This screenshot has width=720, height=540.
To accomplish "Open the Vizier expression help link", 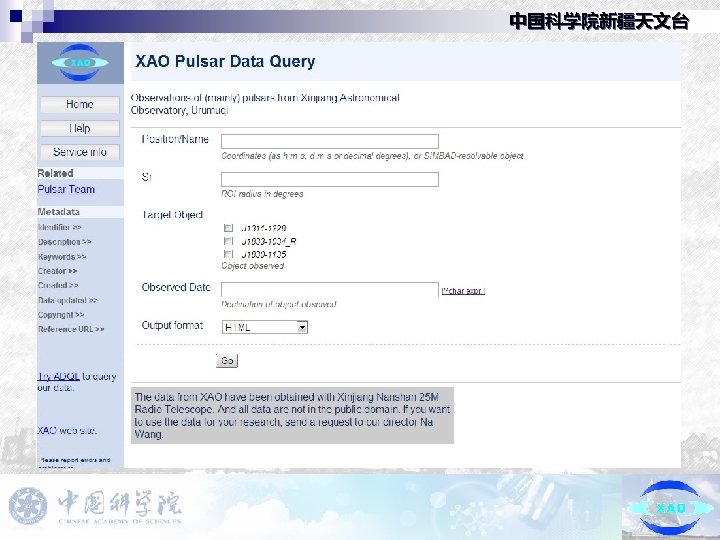I will (463, 291).
